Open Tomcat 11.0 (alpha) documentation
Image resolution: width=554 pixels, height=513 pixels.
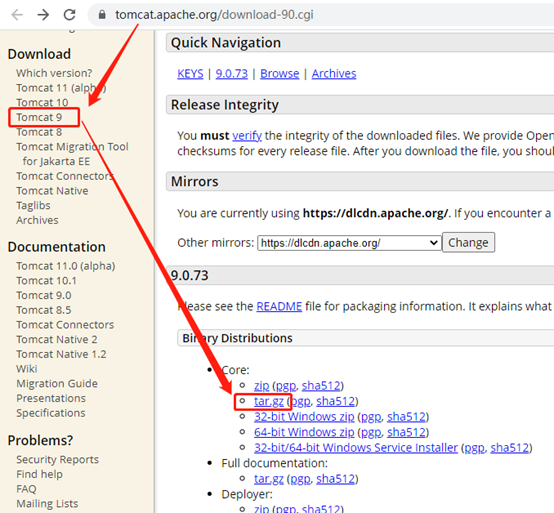[x=66, y=266]
